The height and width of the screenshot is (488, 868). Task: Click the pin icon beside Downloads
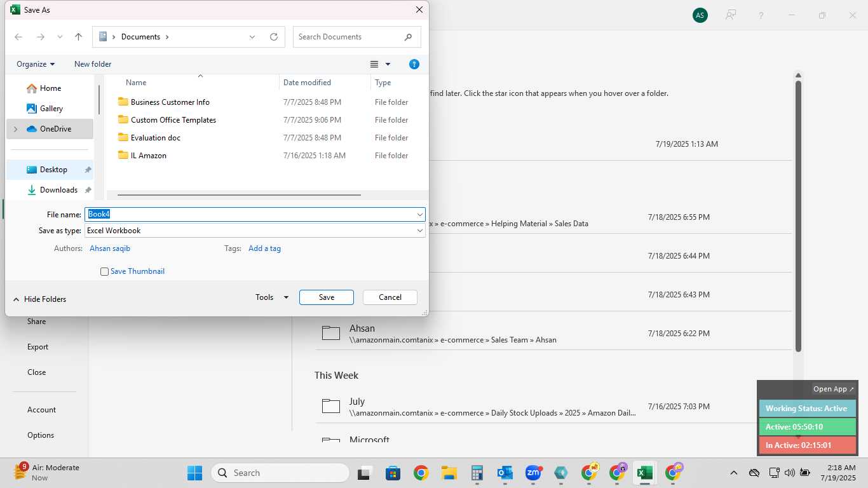pos(88,190)
